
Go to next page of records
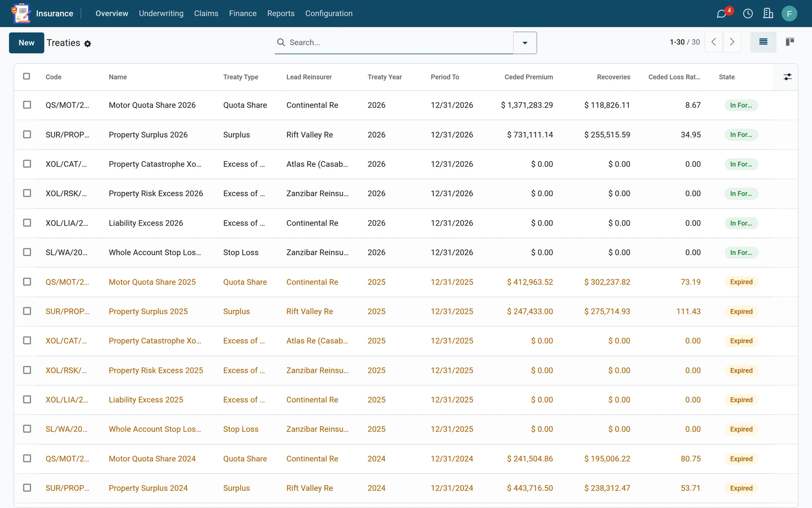[x=732, y=42]
